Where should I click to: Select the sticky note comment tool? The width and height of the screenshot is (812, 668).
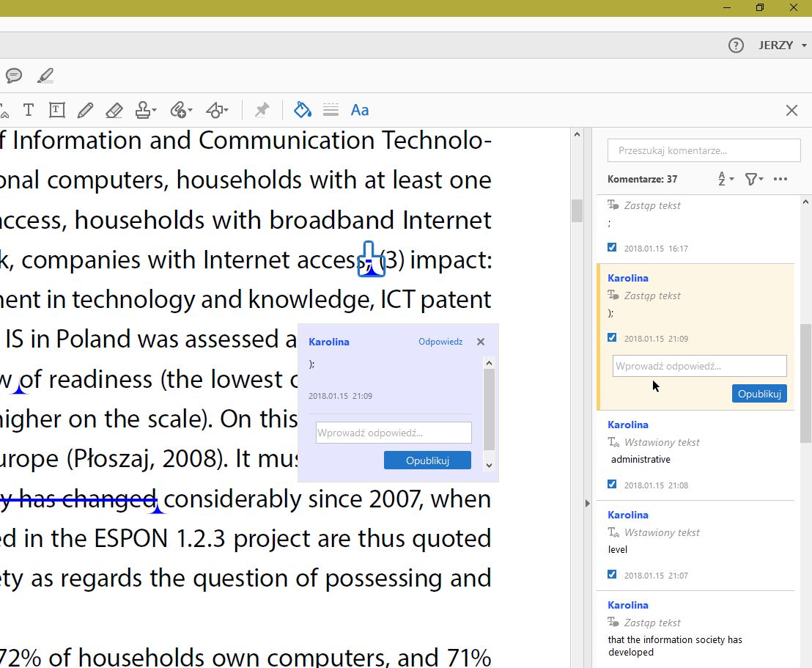[x=13, y=76]
